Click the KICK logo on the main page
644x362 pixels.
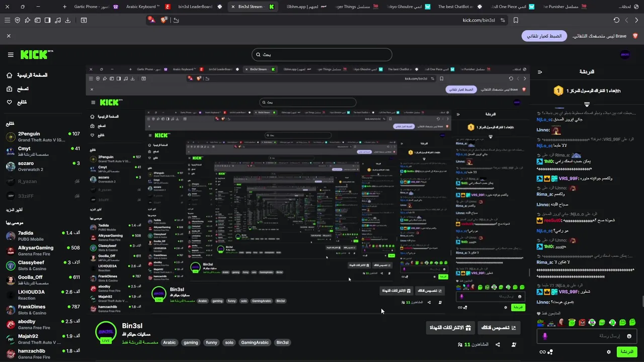click(37, 54)
